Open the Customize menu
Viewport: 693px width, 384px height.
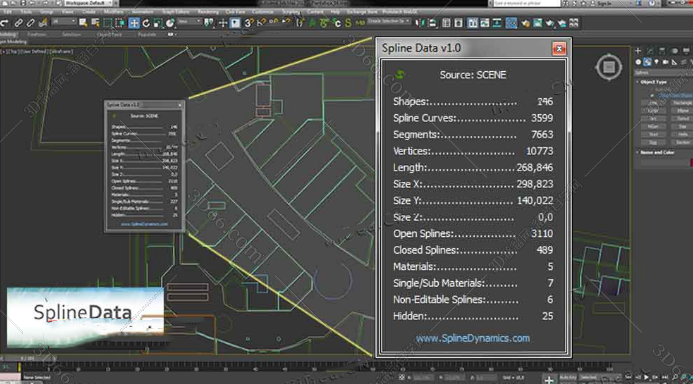[x=263, y=11]
